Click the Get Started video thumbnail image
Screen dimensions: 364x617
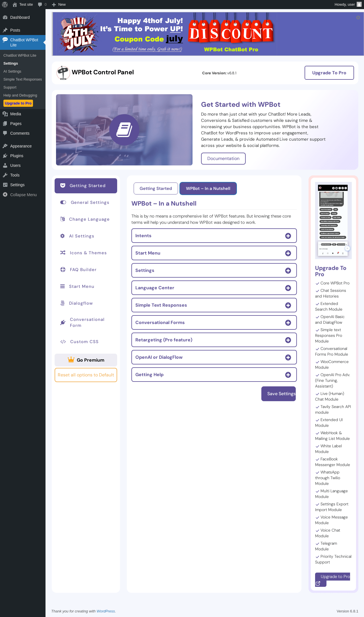(124, 130)
